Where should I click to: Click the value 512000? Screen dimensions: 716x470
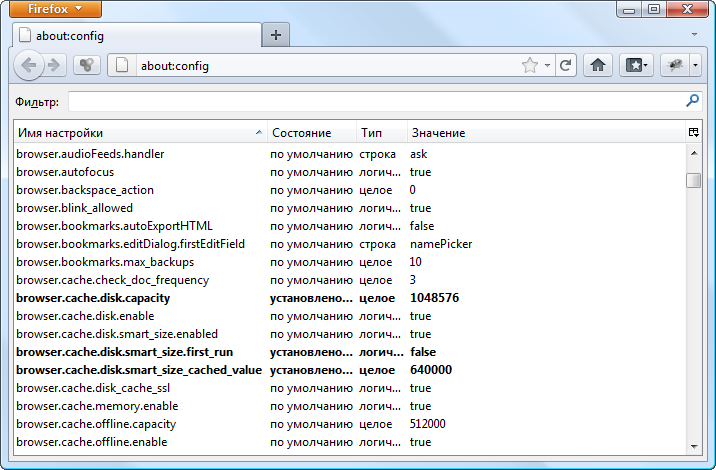(x=427, y=424)
